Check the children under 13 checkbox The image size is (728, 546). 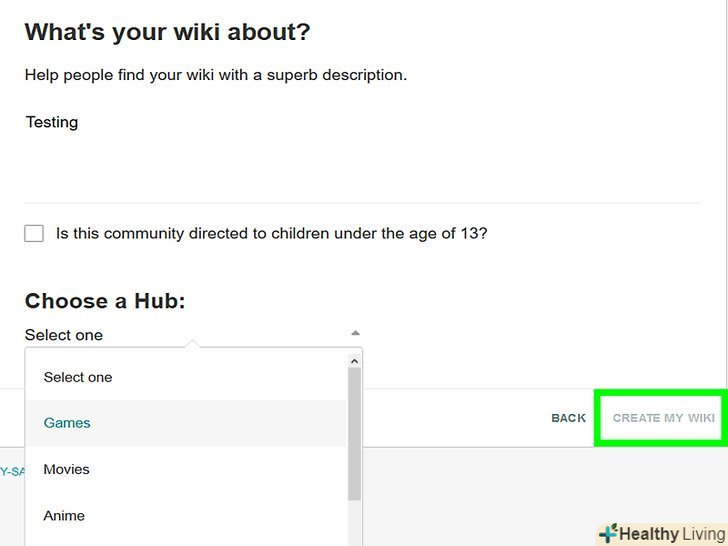[x=35, y=233]
